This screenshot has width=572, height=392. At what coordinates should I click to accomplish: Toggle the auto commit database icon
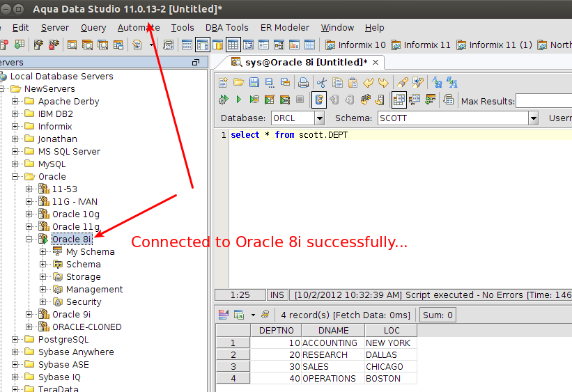[x=319, y=100]
